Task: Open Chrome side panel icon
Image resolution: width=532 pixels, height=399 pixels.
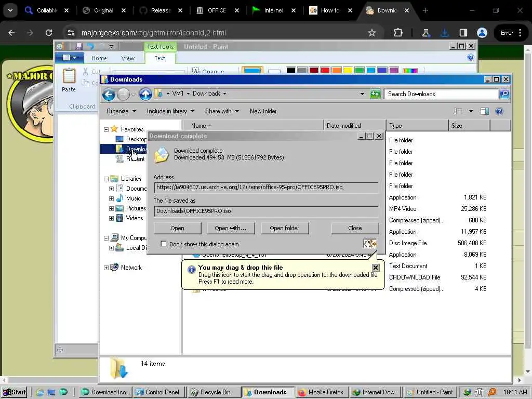Action: (463, 33)
